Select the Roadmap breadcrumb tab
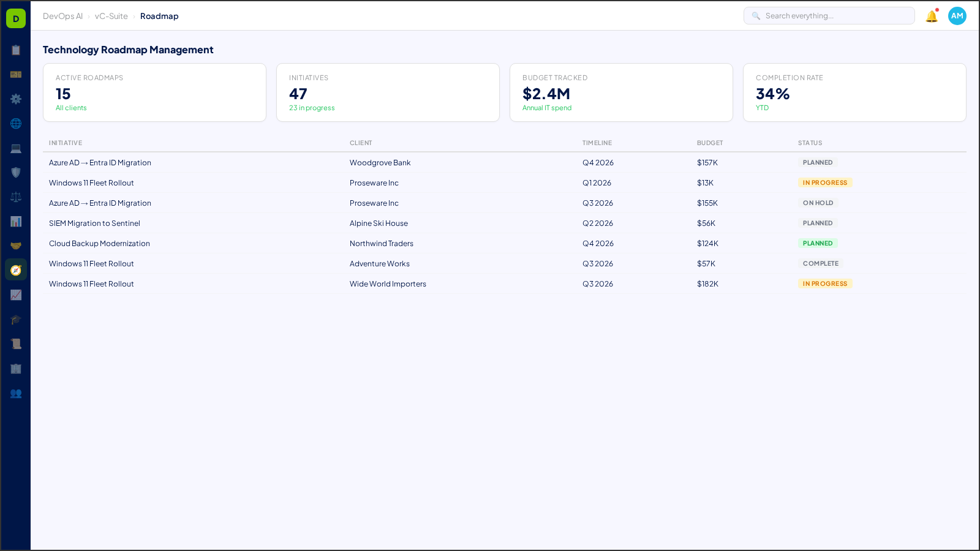The height and width of the screenshot is (551, 980). [159, 16]
